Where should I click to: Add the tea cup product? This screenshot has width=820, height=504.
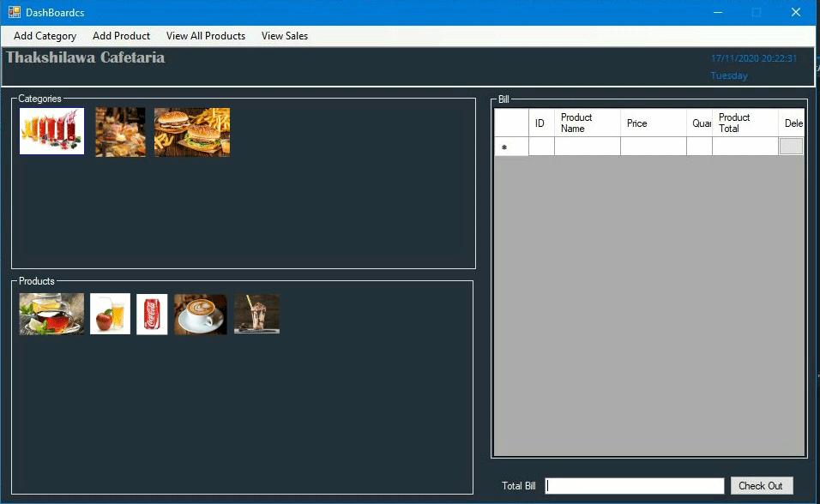[51, 314]
